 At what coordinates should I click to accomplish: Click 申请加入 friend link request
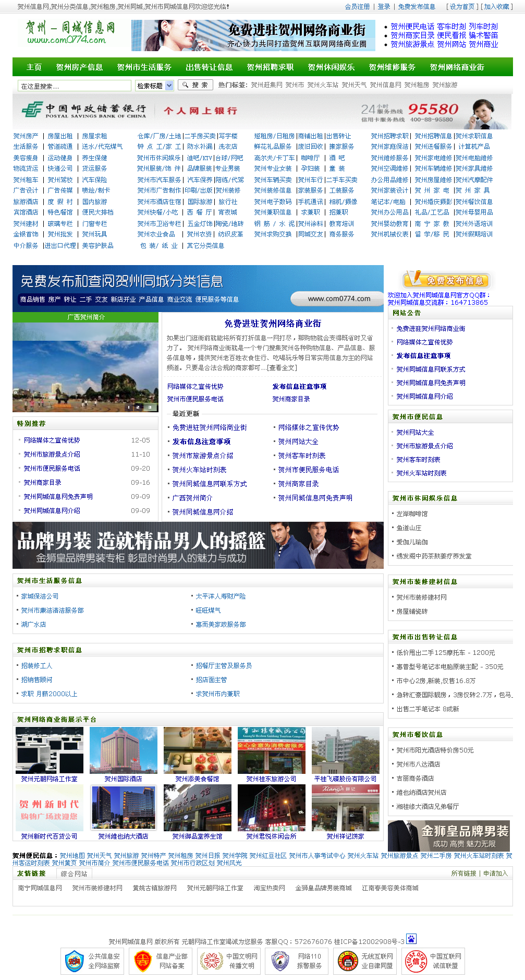[x=495, y=874]
